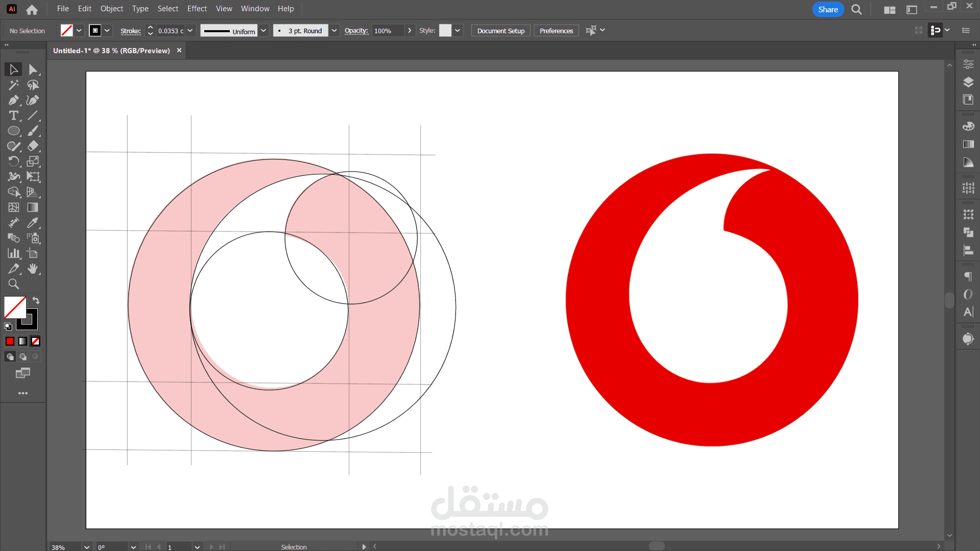This screenshot has width=980, height=551.
Task: Select the Curvature tool
Action: pyautogui.click(x=33, y=100)
